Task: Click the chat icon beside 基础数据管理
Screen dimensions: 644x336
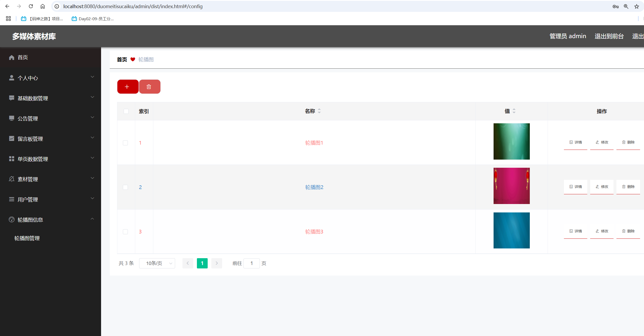Action: point(12,98)
